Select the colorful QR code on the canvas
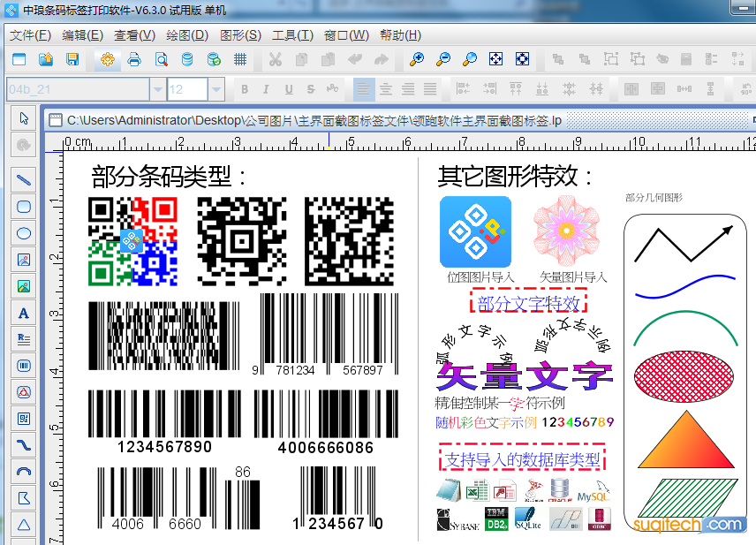 coord(132,241)
